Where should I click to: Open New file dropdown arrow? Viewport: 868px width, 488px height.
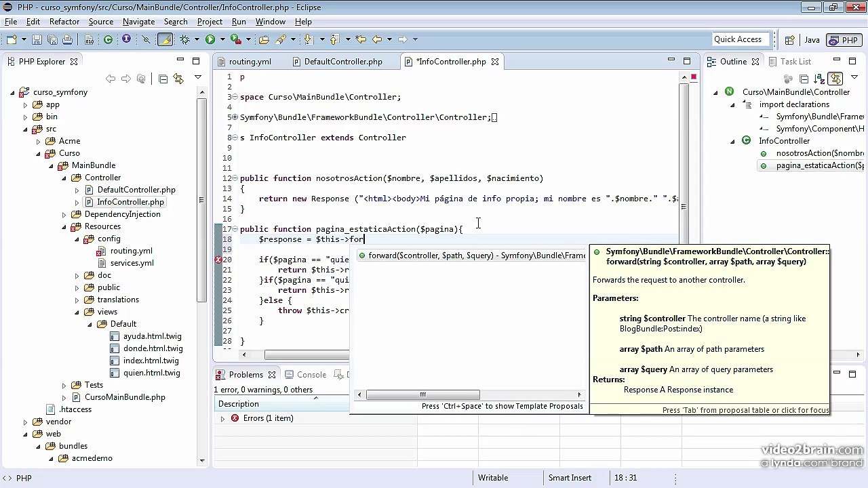point(24,39)
